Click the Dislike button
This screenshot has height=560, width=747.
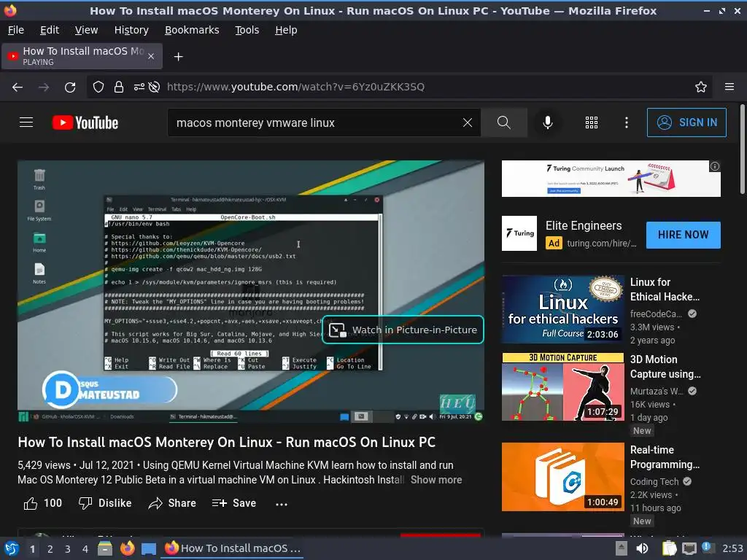(x=105, y=503)
